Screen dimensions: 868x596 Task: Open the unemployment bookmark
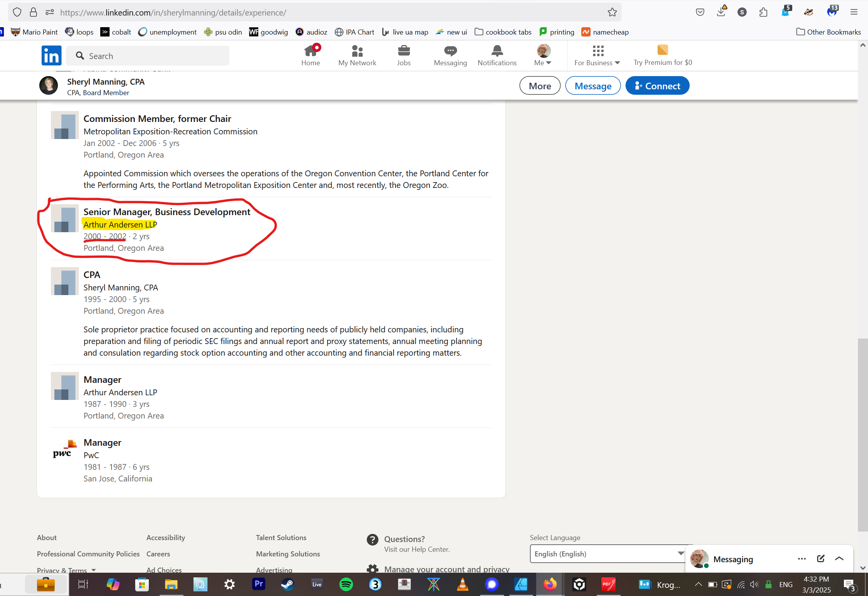coord(167,32)
